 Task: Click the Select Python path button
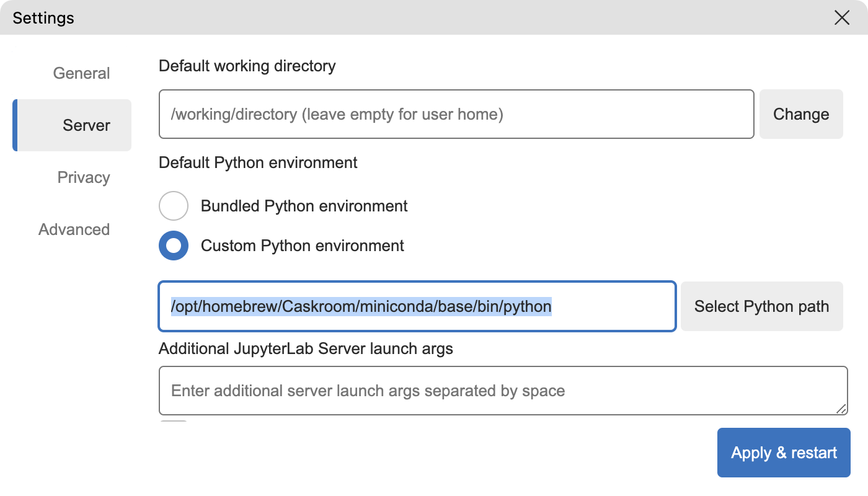(761, 306)
